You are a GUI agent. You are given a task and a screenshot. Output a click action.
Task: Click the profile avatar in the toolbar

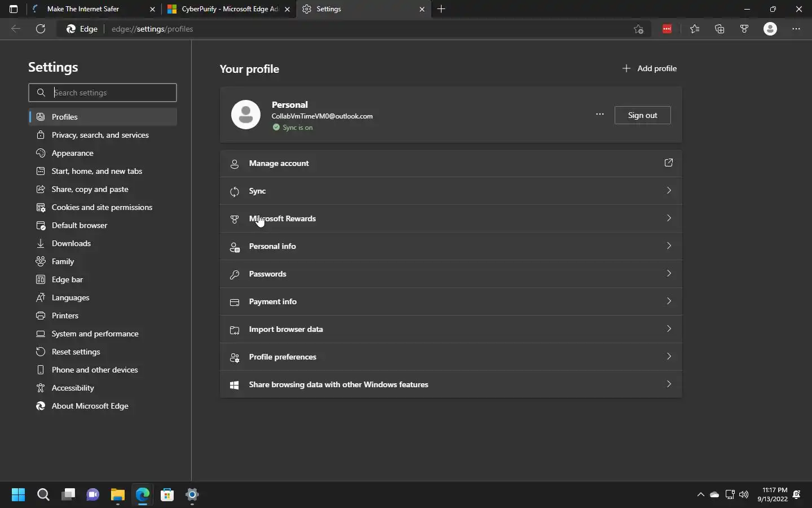pyautogui.click(x=770, y=29)
